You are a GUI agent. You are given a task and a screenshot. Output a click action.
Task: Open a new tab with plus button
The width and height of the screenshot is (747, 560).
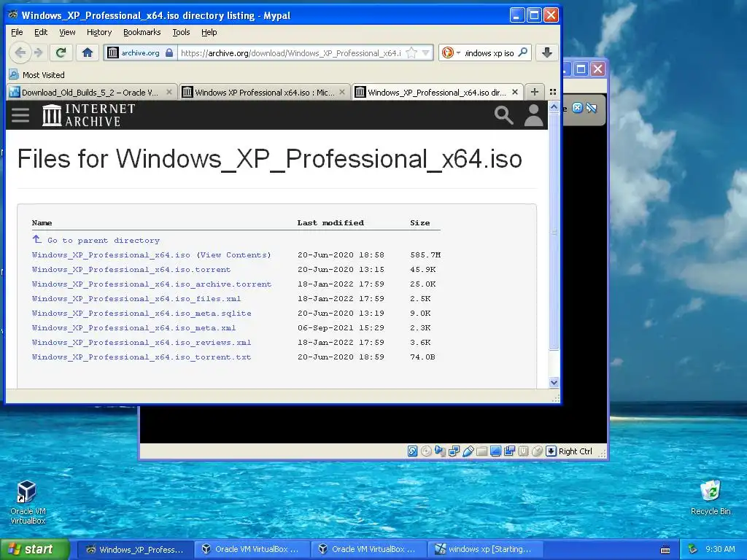click(x=535, y=92)
